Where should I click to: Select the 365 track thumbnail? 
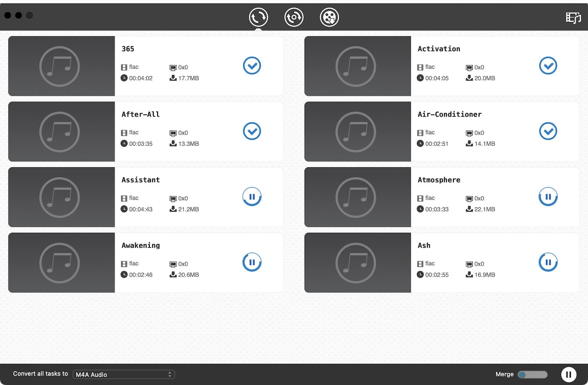(x=61, y=66)
